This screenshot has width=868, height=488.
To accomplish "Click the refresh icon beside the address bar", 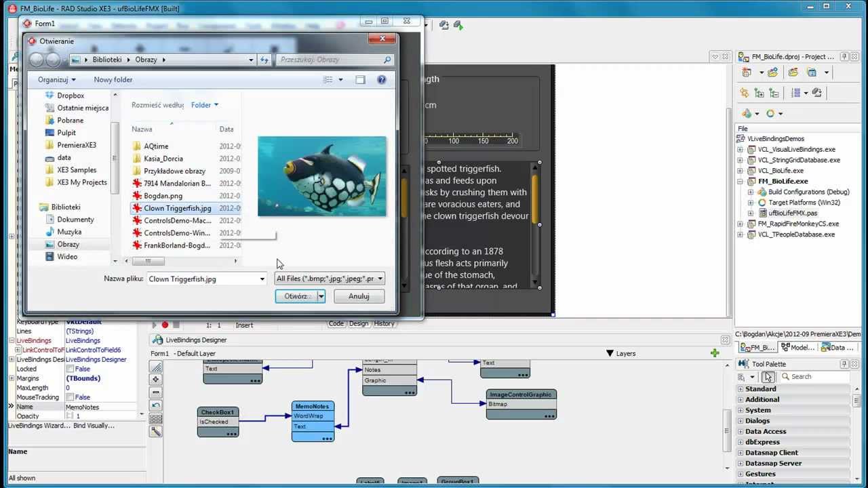I will 264,60.
